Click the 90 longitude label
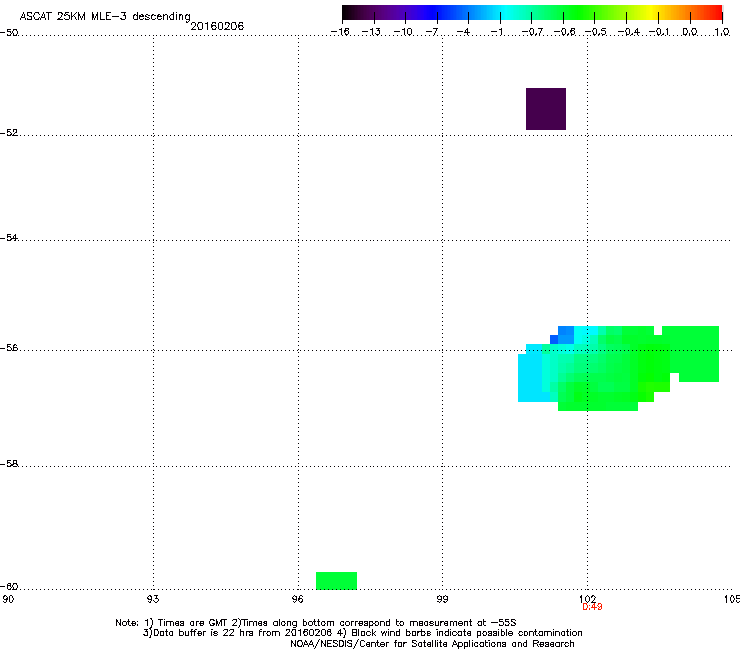Image resolution: width=740 pixels, height=650 pixels. coord(8,599)
